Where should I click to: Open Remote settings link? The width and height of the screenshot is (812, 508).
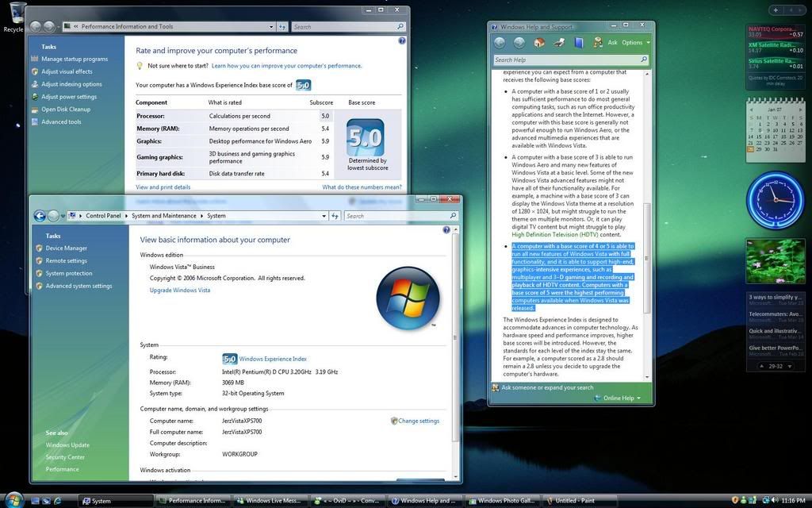(67, 260)
